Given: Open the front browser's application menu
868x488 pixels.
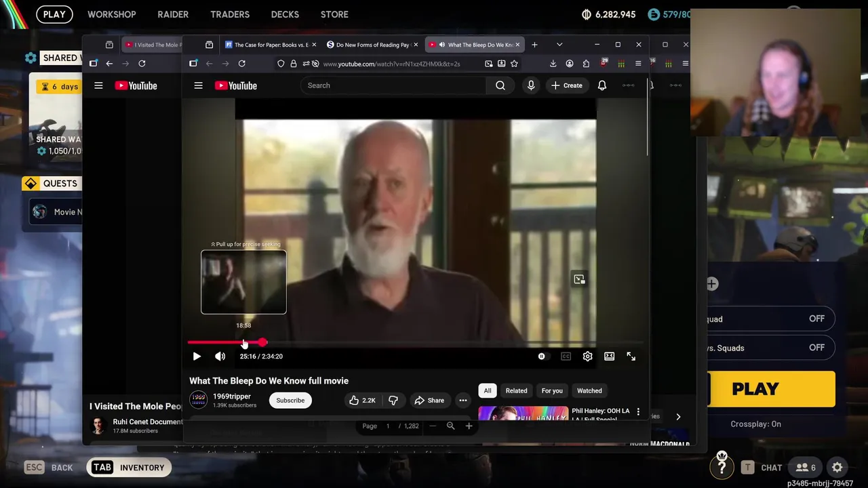Looking at the screenshot, I should 638,64.
